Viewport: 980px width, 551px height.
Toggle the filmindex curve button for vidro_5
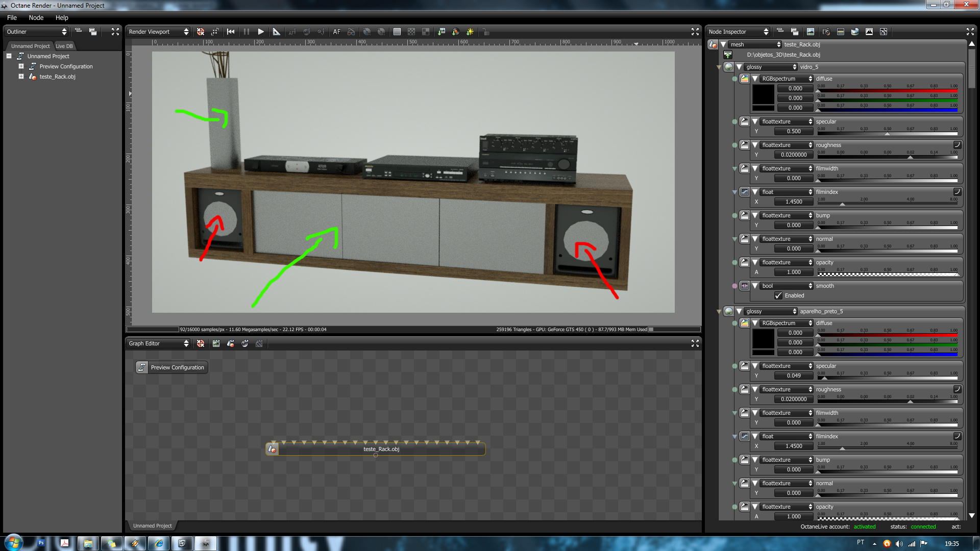click(957, 192)
